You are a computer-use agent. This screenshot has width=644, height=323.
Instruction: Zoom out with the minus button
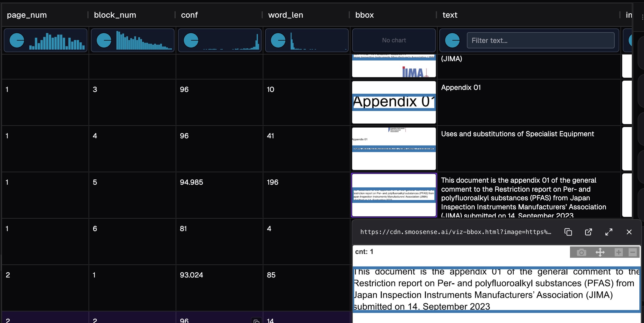(x=633, y=252)
